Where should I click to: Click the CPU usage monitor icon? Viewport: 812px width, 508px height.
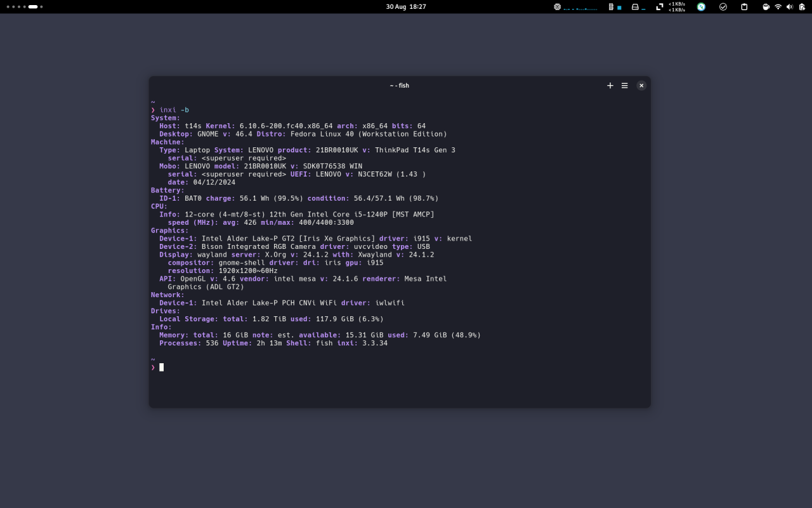pyautogui.click(x=557, y=6)
